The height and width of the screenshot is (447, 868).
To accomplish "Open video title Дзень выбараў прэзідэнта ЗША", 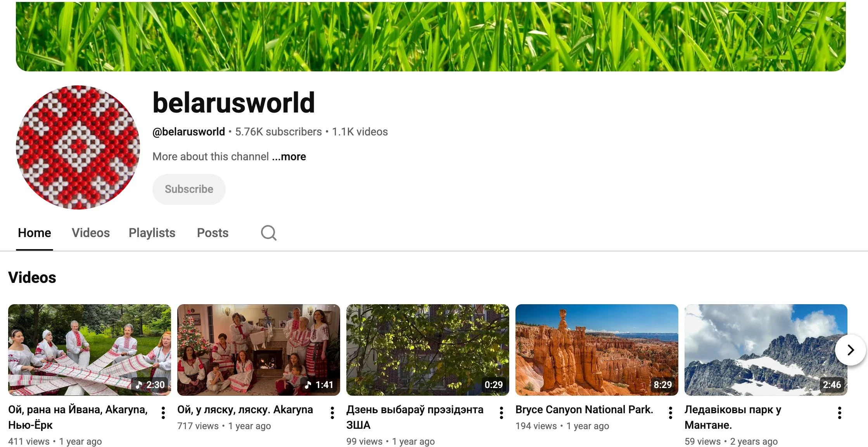I will (x=415, y=417).
